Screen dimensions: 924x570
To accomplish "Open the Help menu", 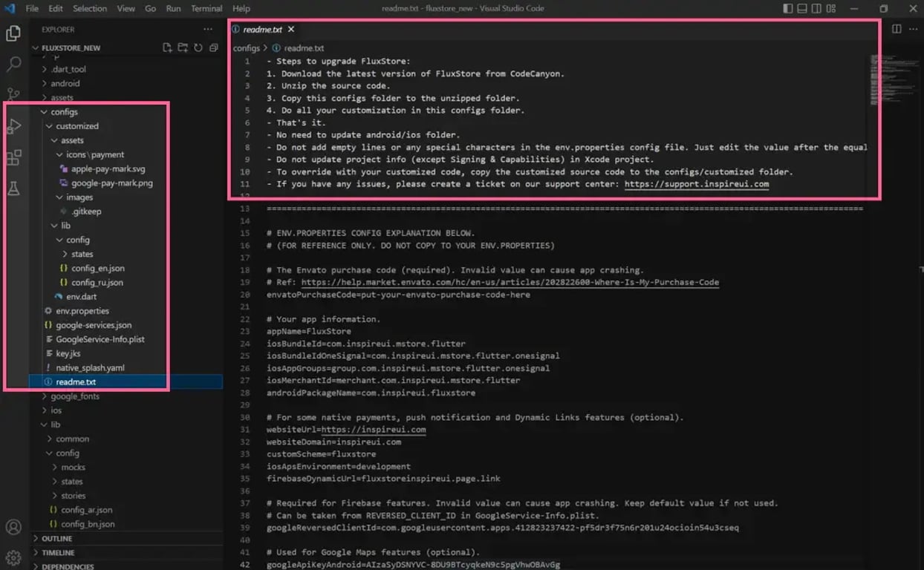I will coord(241,9).
